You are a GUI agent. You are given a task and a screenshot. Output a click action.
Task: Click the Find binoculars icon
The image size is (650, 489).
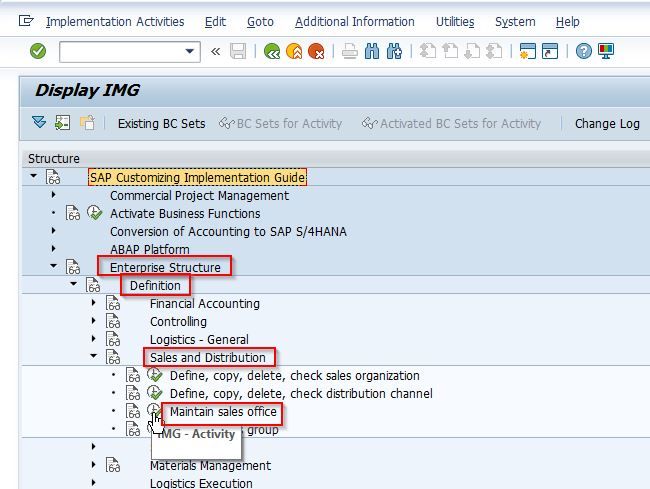[372, 51]
